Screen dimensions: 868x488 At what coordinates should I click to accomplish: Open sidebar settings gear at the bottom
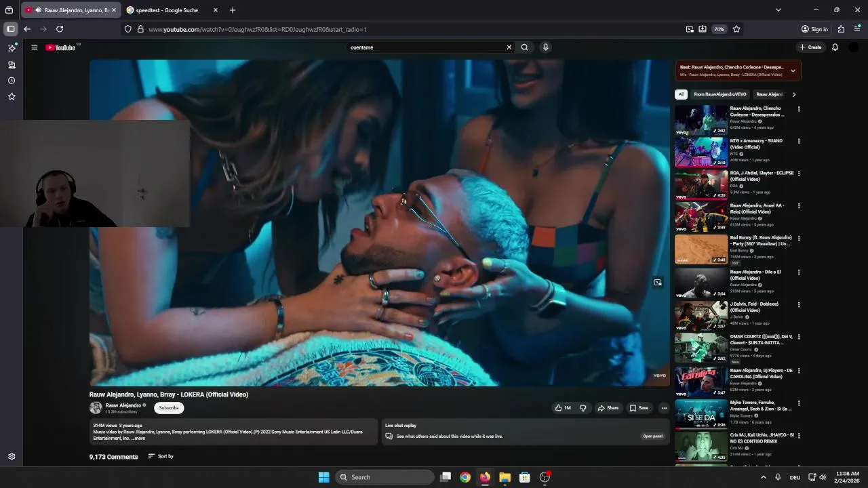tap(12, 457)
